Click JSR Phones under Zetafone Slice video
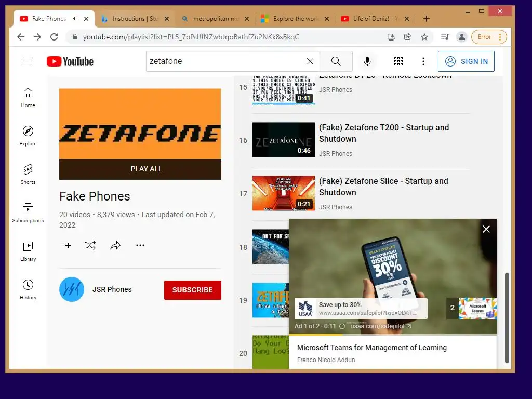The width and height of the screenshot is (532, 399). pos(336,207)
